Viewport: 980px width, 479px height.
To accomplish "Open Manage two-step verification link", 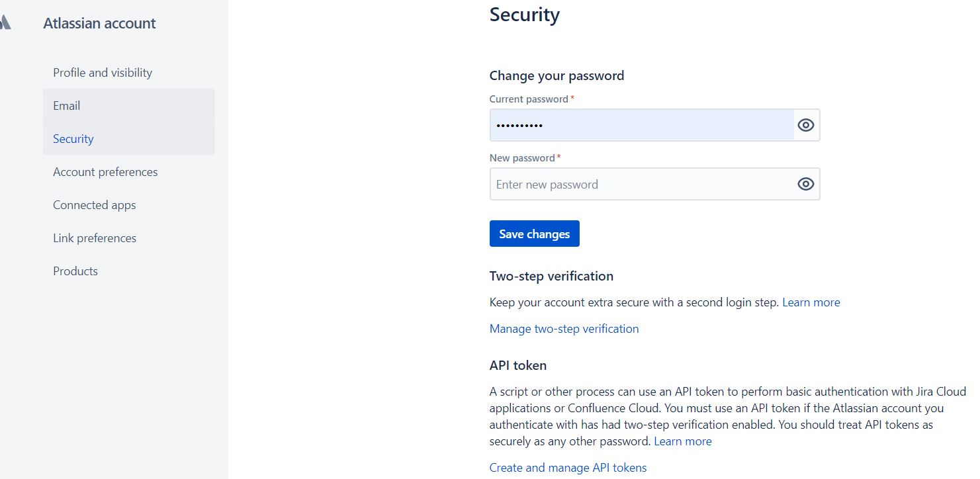I will pyautogui.click(x=564, y=329).
